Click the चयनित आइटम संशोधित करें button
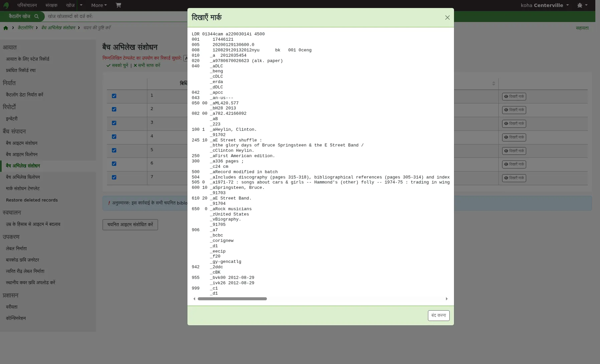 130,225
